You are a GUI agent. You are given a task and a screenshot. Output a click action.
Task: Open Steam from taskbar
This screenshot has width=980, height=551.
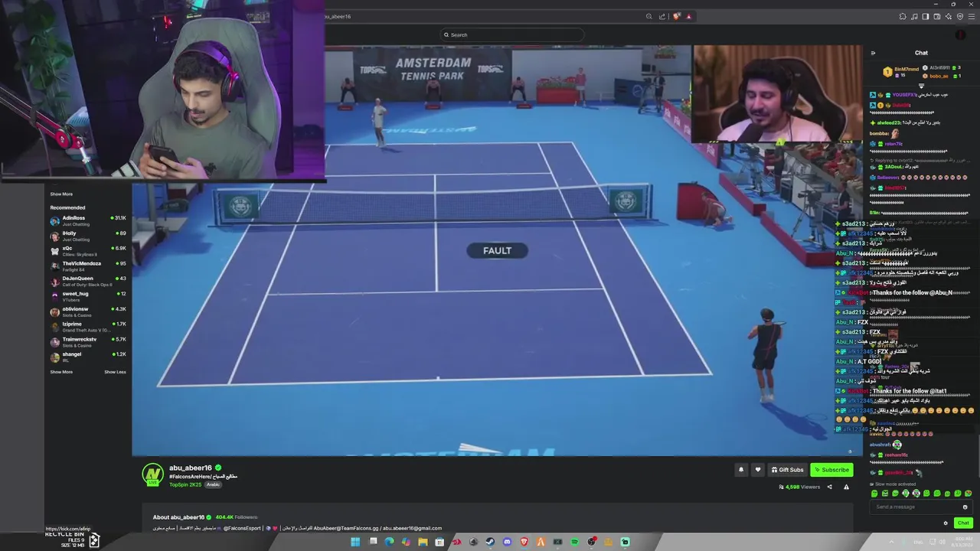coord(490,542)
